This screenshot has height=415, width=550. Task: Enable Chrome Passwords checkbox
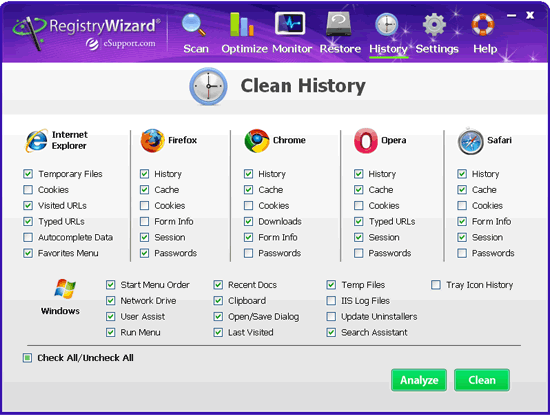pos(249,253)
